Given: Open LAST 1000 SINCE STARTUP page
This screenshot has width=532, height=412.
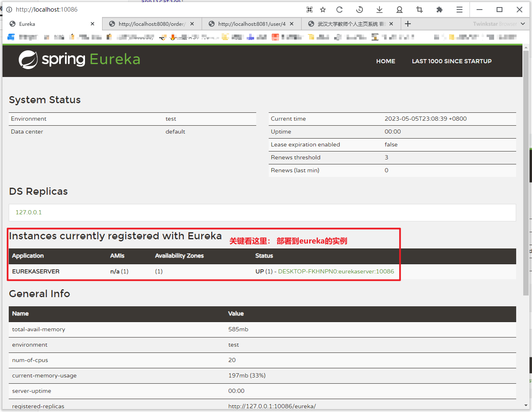Looking at the screenshot, I should coord(452,61).
